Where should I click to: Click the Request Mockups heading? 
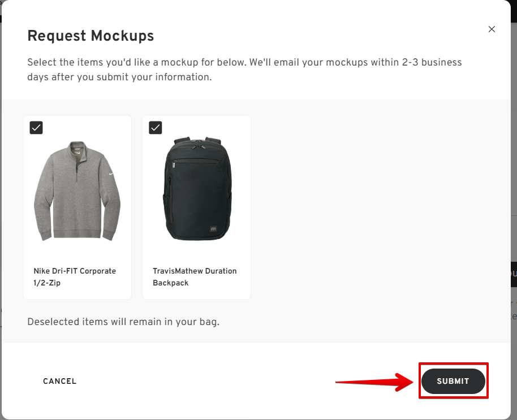(x=91, y=36)
